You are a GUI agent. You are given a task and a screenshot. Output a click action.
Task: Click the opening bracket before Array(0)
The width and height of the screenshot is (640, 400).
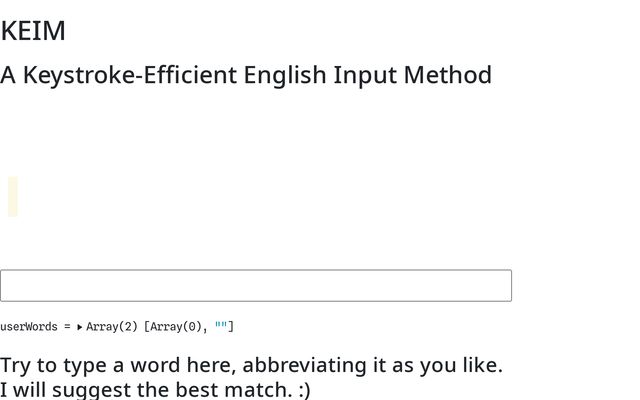tap(147, 327)
